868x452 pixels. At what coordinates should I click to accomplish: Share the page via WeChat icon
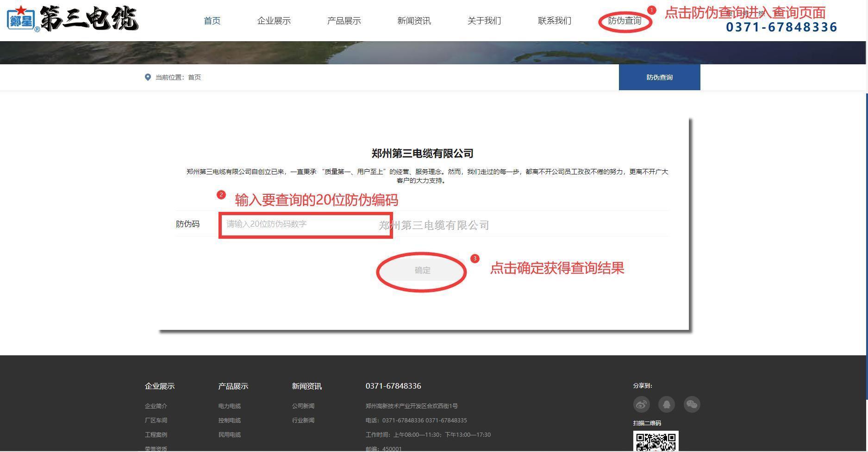(692, 404)
